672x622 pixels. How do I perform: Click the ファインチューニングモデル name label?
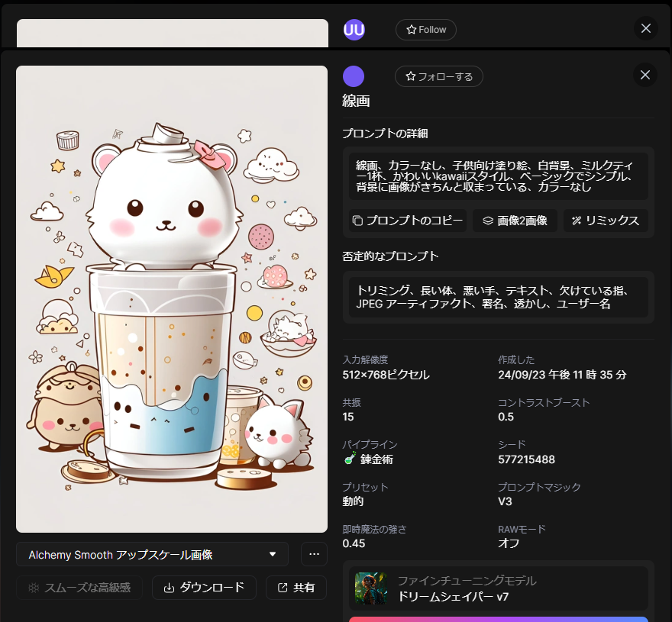[467, 581]
